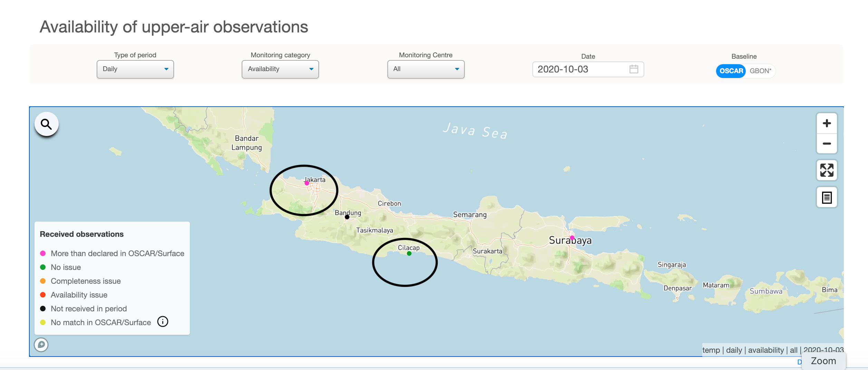The width and height of the screenshot is (868, 370).
Task: Select the pink Surabaya station marker
Action: (572, 237)
